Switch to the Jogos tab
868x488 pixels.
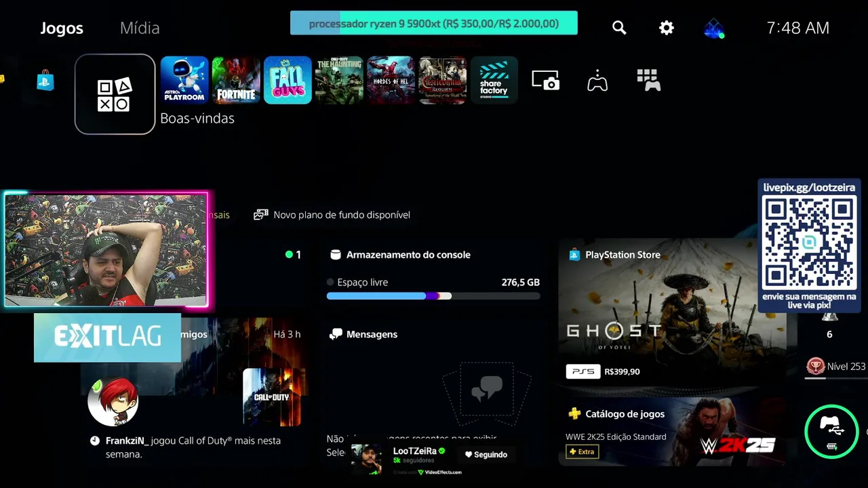(x=62, y=28)
